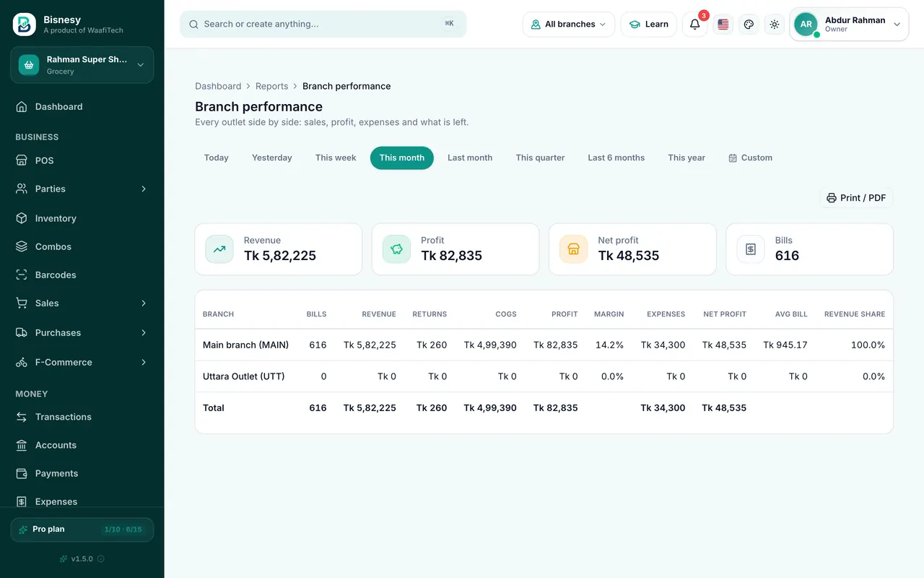The width and height of the screenshot is (924, 578).
Task: Open Payments in the sidebar
Action: point(82,473)
